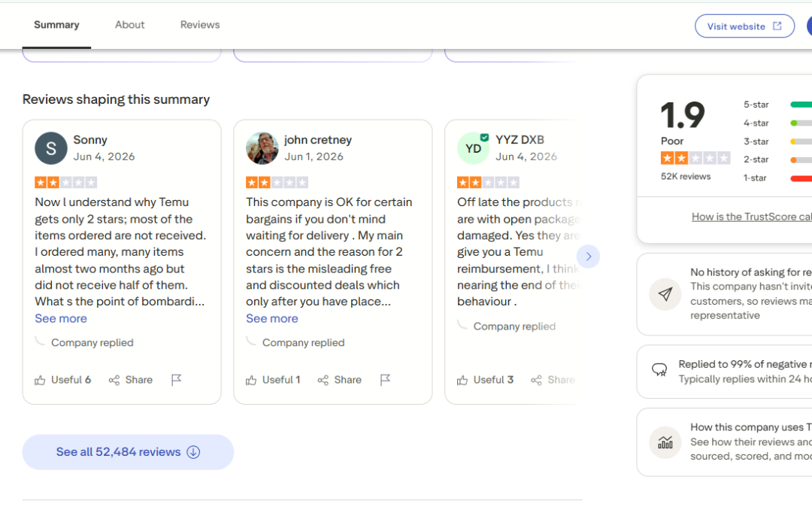Click Company replied on YYZ DXB's review
This screenshot has height=507, width=812.
514,326
